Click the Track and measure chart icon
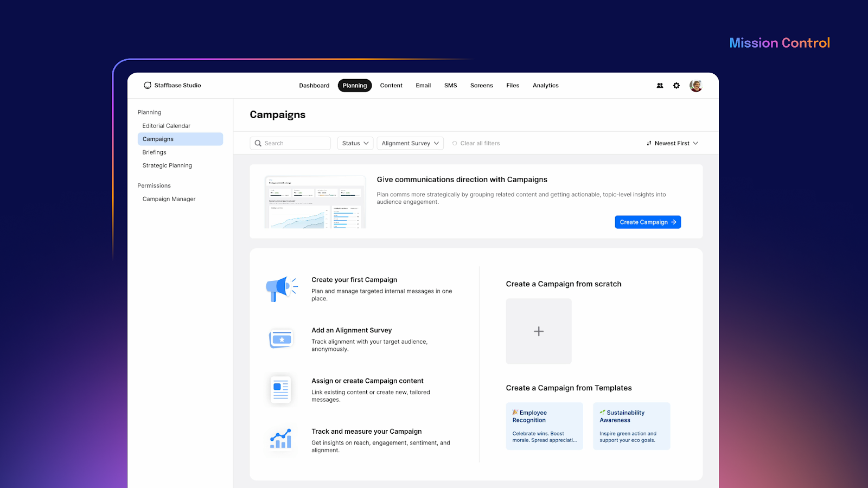The image size is (868, 488). [281, 439]
